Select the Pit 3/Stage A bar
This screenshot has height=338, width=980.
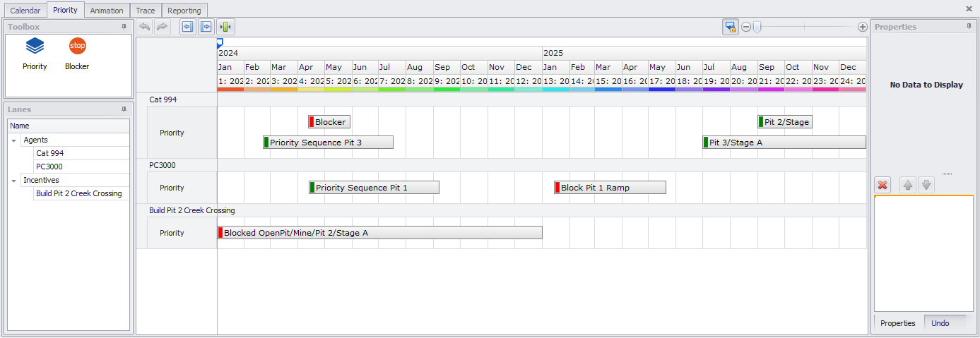[x=784, y=143]
